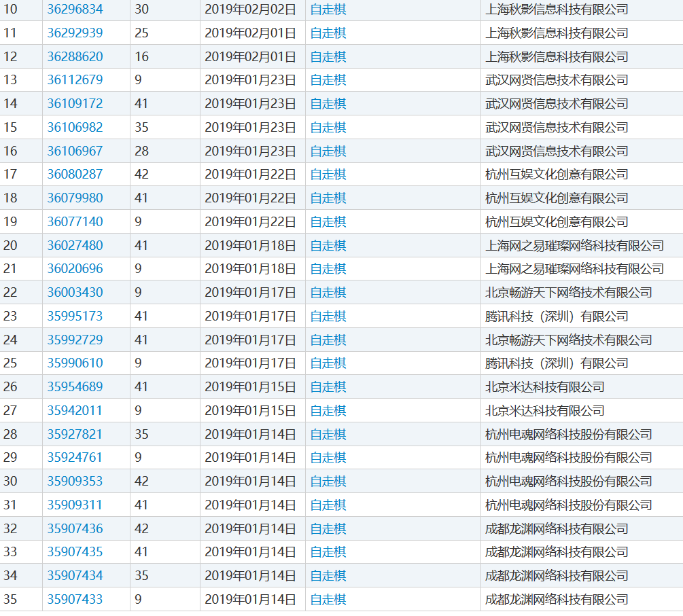Open registration number 35907436 link
This screenshot has width=683, height=616.
(75, 528)
